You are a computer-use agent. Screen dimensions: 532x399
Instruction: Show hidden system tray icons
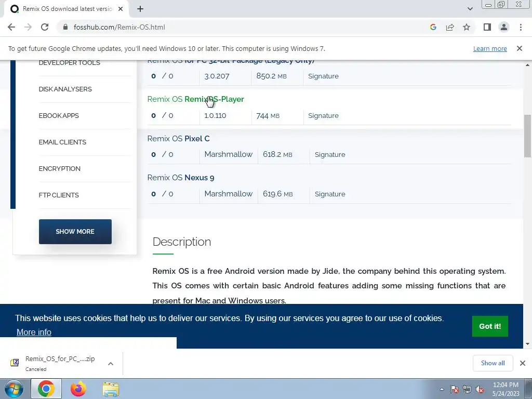(x=442, y=389)
